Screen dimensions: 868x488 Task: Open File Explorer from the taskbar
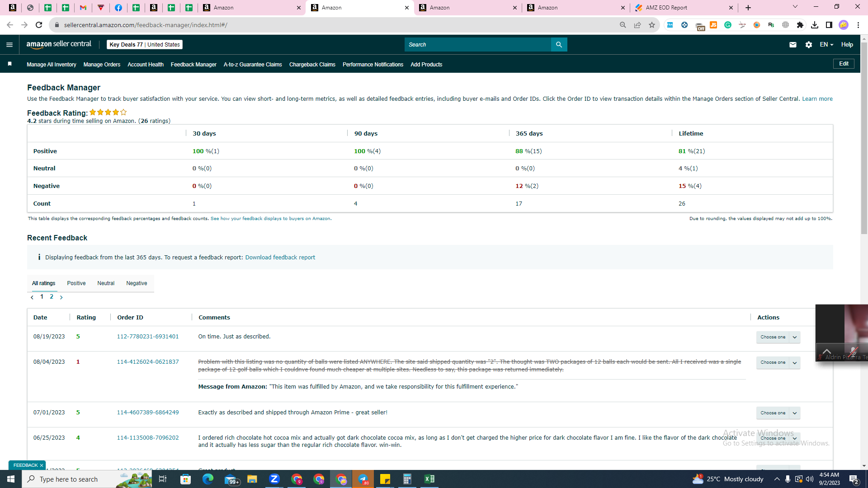pos(252,479)
